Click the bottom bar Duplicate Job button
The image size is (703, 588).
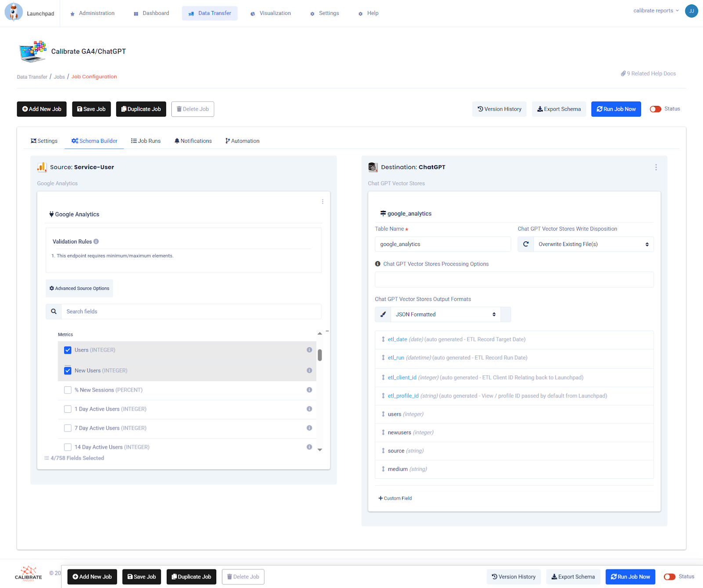click(x=191, y=577)
